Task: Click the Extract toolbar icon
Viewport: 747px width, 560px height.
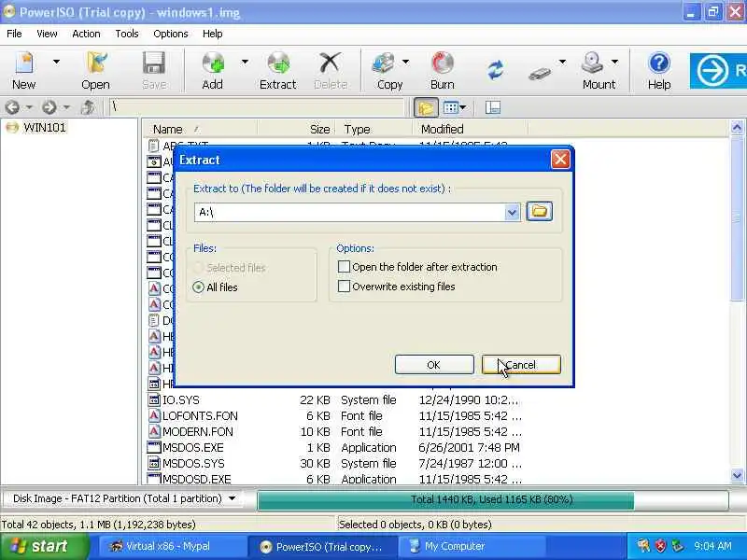Action: (278, 63)
